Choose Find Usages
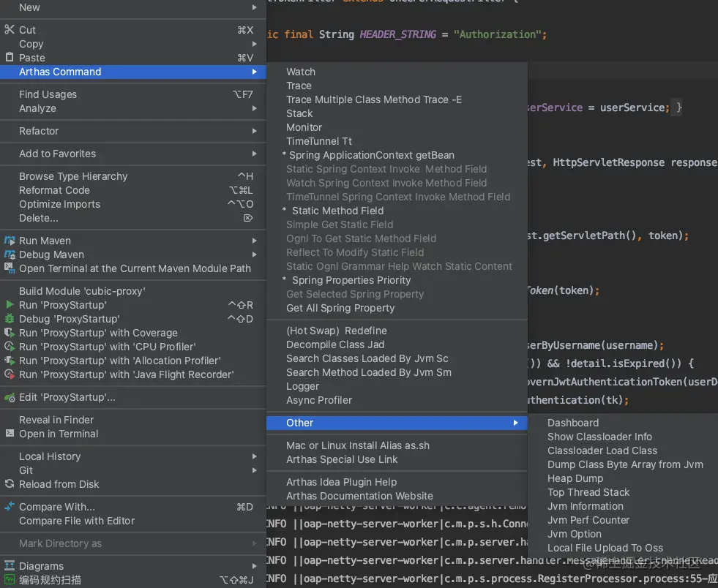Image resolution: width=718 pixels, height=588 pixels. pyautogui.click(x=132, y=94)
